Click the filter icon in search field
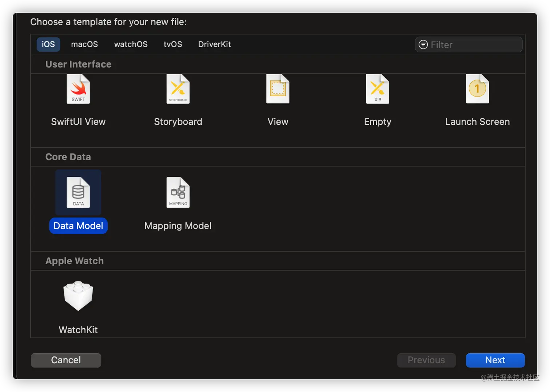The image size is (550, 392). [x=423, y=45]
